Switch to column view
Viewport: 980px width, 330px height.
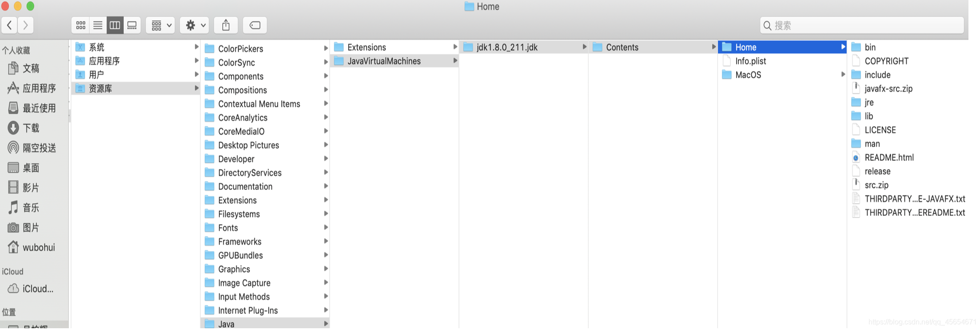click(115, 25)
